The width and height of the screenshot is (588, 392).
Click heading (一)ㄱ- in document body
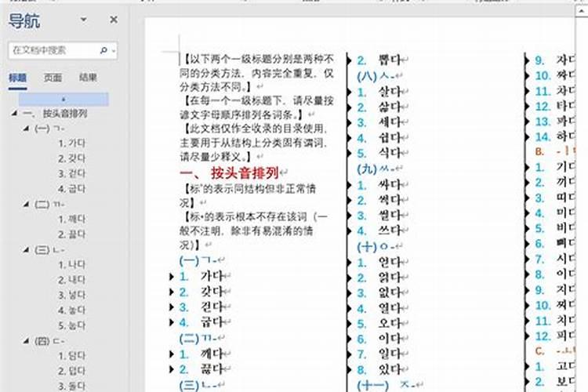click(198, 260)
